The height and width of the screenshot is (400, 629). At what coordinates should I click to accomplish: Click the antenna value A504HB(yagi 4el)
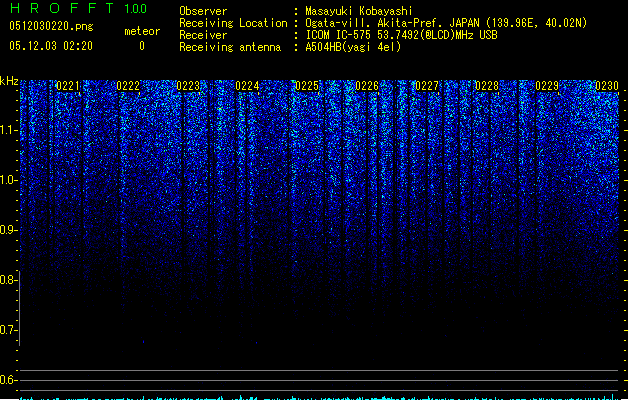pos(353,47)
